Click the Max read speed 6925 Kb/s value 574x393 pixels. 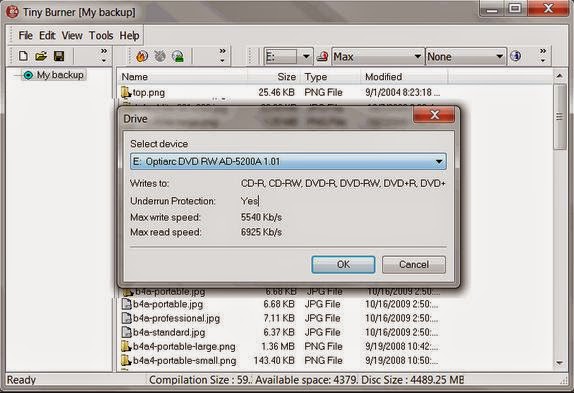tap(261, 232)
